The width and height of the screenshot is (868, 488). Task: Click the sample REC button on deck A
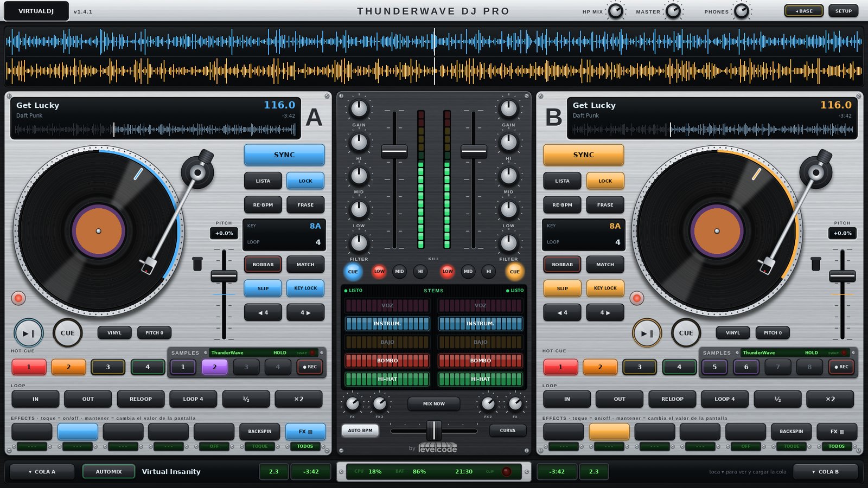(310, 367)
